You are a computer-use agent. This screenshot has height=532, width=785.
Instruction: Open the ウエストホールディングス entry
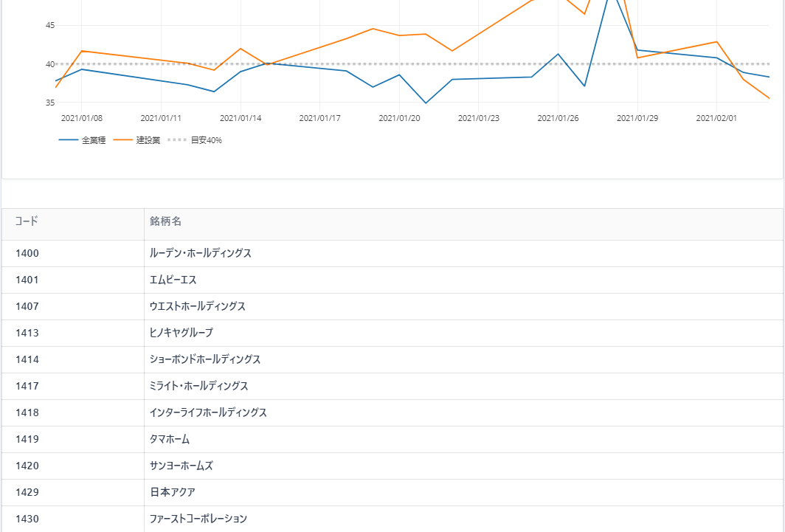coord(197,306)
